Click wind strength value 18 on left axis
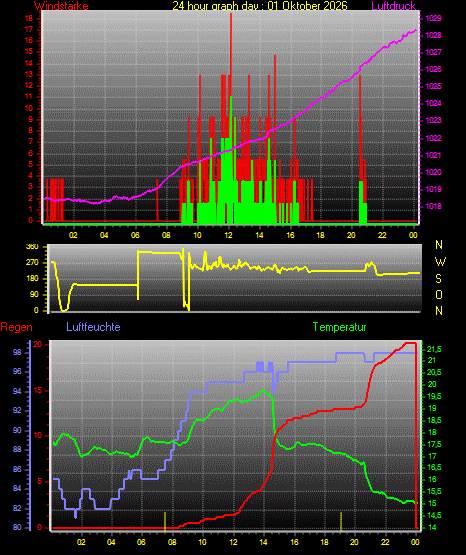The height and width of the screenshot is (555, 466). tap(29, 18)
